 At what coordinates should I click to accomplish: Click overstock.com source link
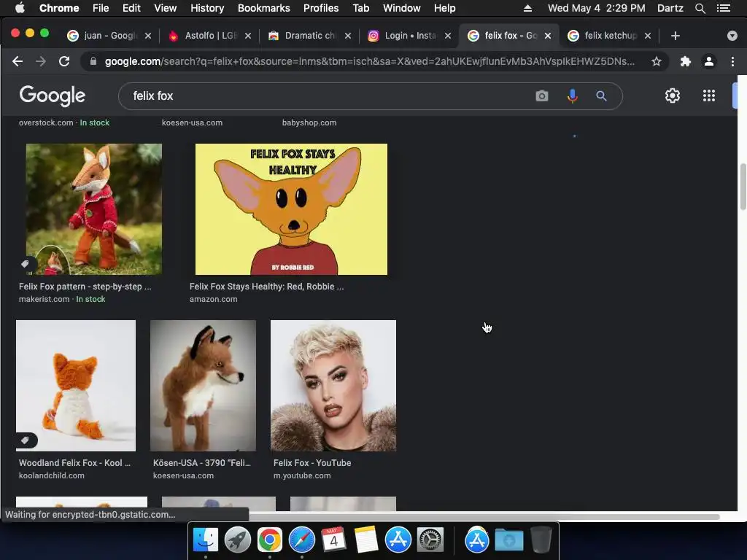tap(46, 122)
